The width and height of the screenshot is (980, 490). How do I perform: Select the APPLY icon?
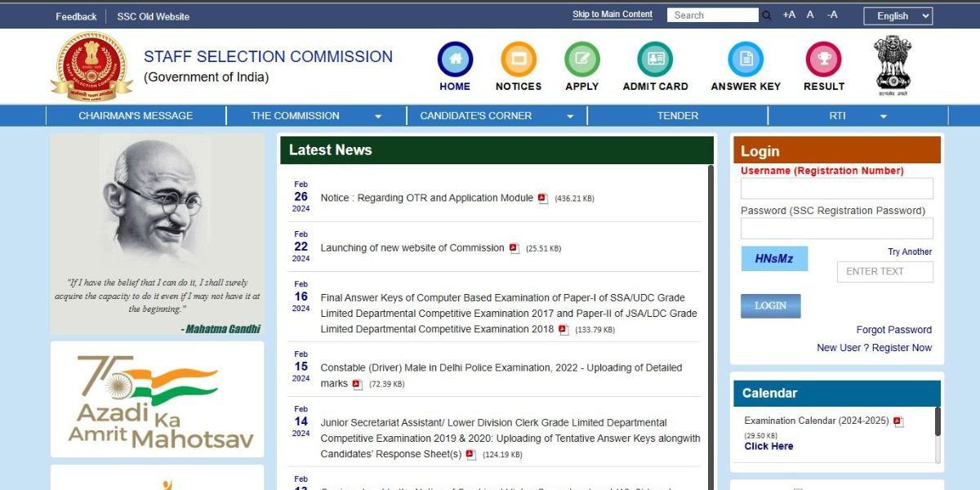tap(581, 60)
